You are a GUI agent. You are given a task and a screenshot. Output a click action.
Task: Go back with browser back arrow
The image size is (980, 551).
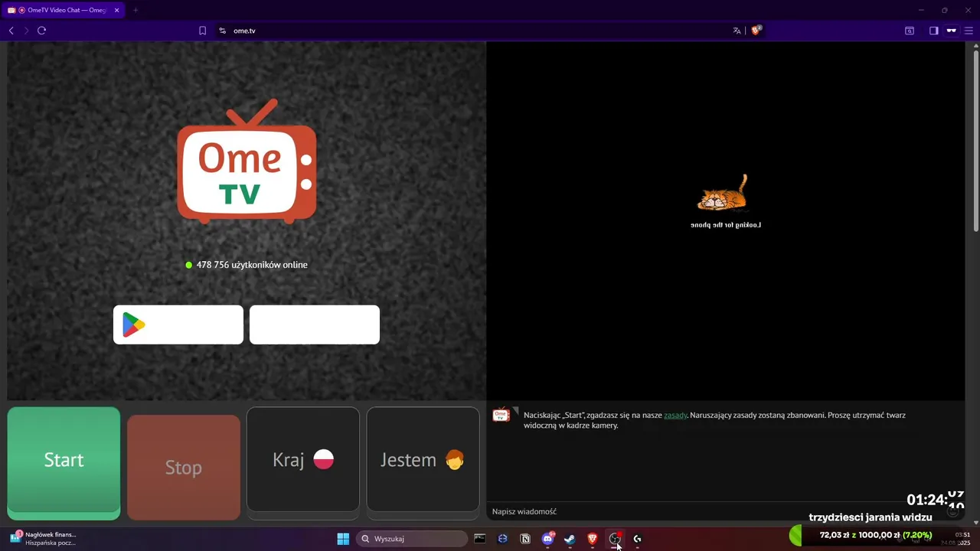[11, 31]
